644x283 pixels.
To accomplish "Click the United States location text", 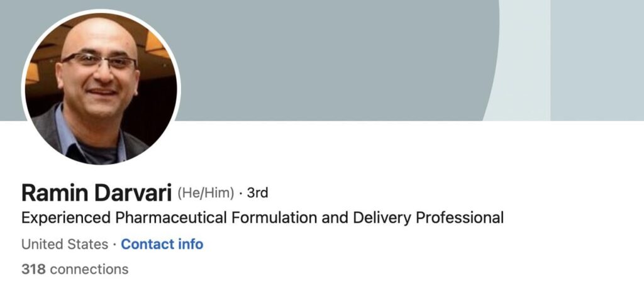I will click(x=65, y=244).
